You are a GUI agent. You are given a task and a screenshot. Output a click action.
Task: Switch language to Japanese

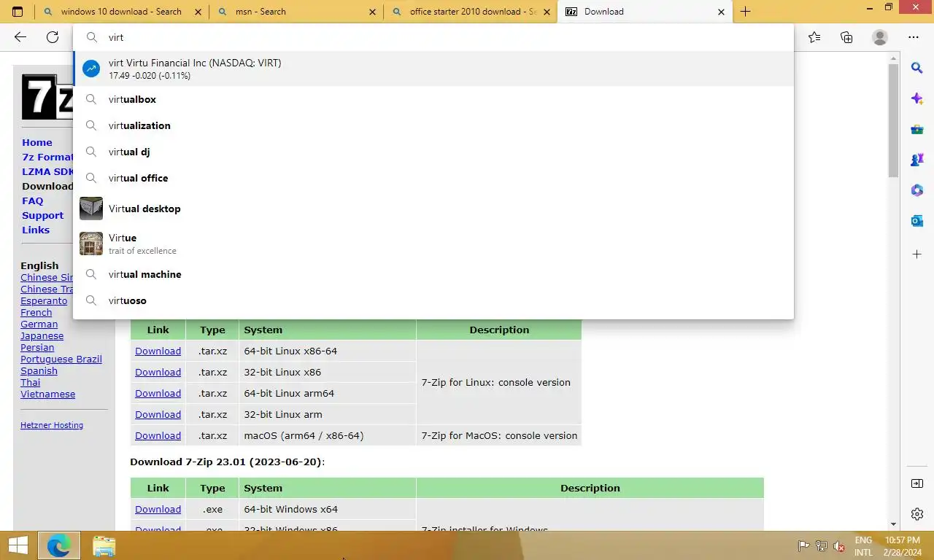(42, 336)
